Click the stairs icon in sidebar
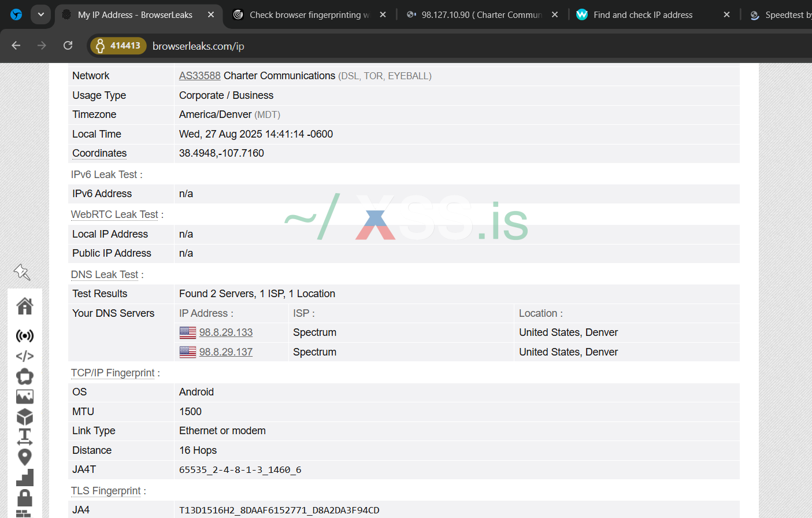The image size is (812, 518). 24,478
